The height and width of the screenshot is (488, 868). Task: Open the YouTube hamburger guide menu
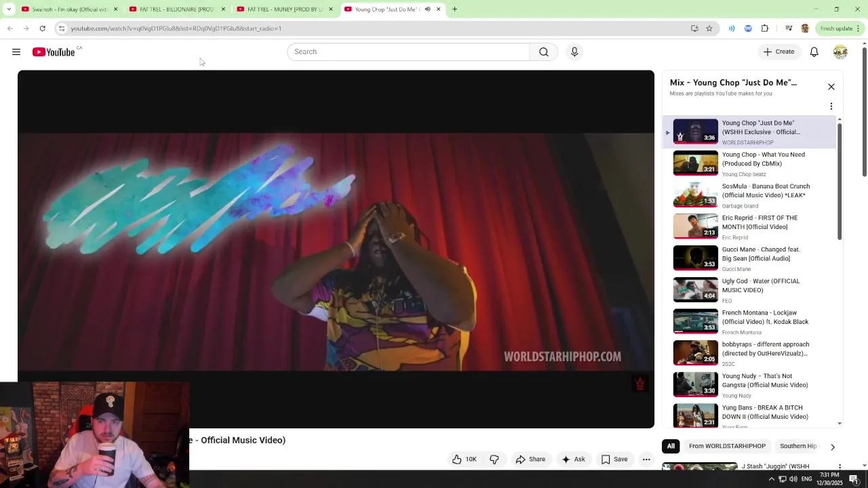tap(16, 52)
